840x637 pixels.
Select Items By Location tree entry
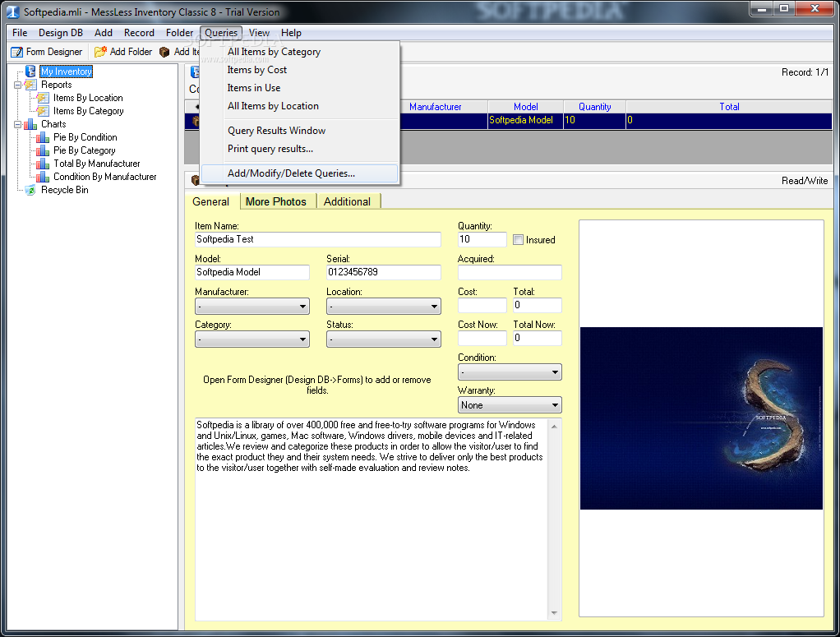point(88,98)
